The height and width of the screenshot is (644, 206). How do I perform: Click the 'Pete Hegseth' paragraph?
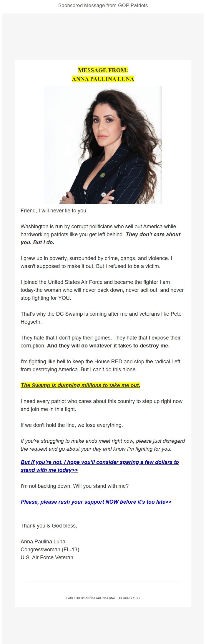pos(101,318)
